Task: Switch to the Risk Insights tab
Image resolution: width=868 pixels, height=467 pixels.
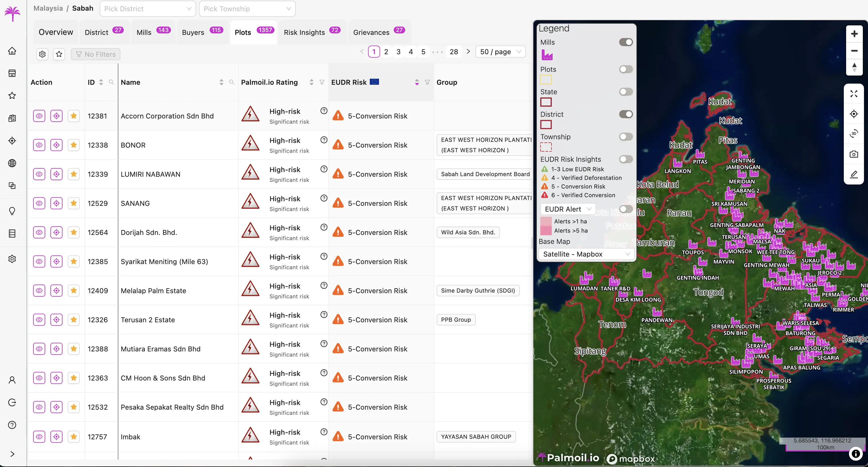Action: [x=304, y=32]
